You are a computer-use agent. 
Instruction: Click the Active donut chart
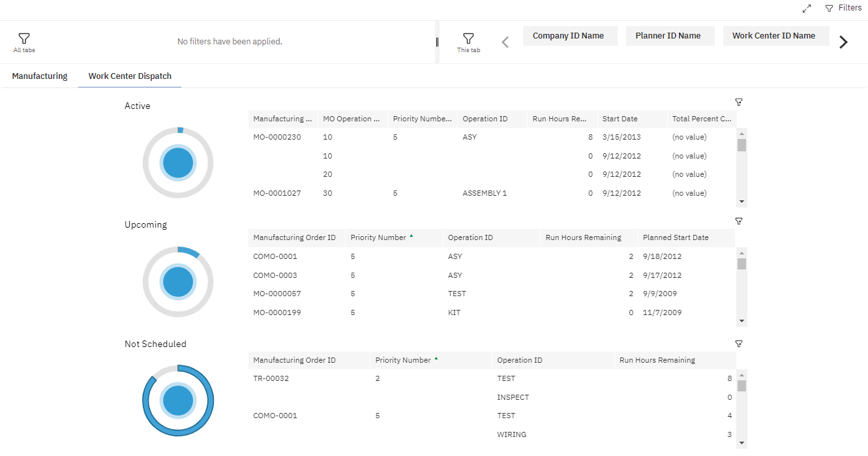(x=178, y=163)
